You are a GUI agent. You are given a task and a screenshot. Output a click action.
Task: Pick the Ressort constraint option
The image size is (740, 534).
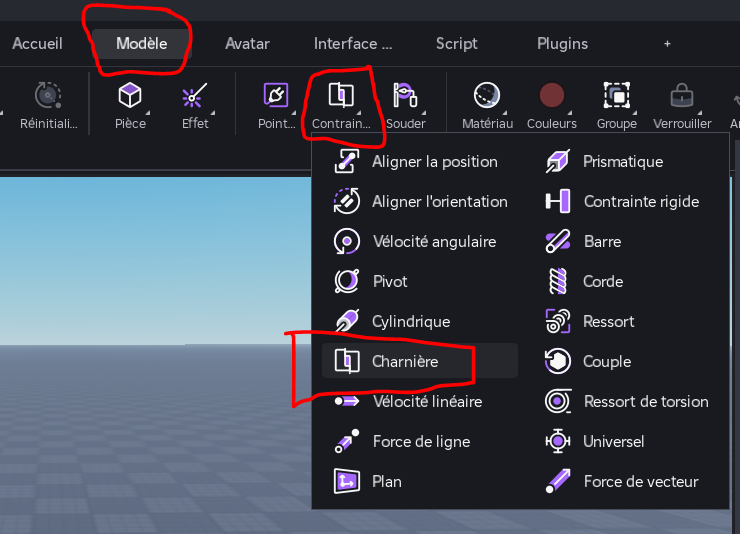click(608, 321)
